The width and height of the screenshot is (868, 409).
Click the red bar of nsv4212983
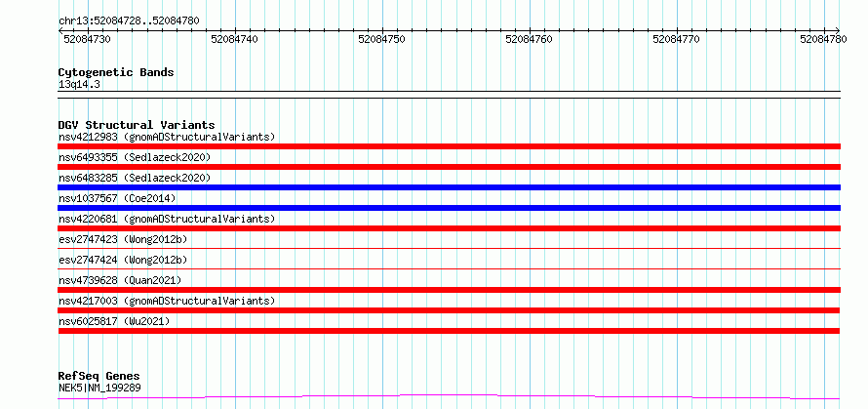[449, 146]
